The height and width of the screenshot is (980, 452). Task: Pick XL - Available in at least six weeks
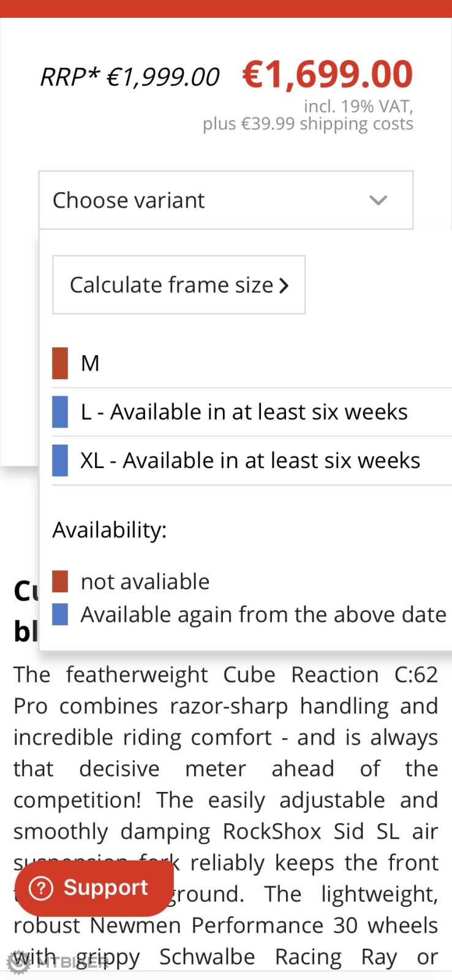click(250, 461)
